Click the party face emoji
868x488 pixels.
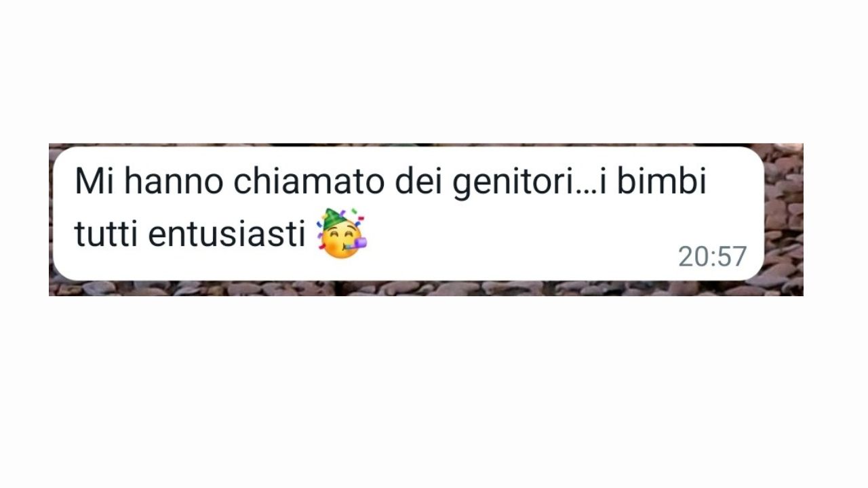coord(342,234)
